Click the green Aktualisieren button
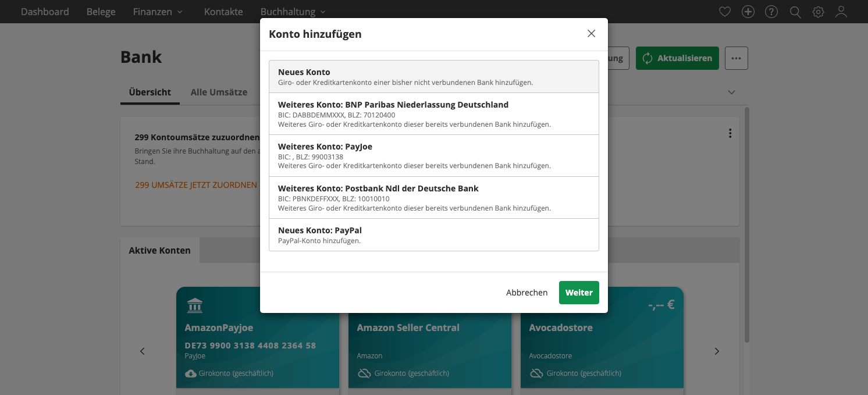The width and height of the screenshot is (868, 395). 677,58
